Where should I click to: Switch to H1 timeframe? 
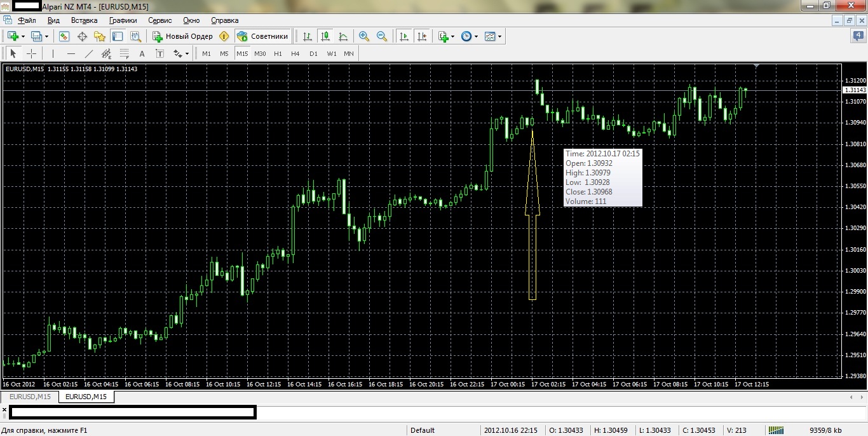278,53
